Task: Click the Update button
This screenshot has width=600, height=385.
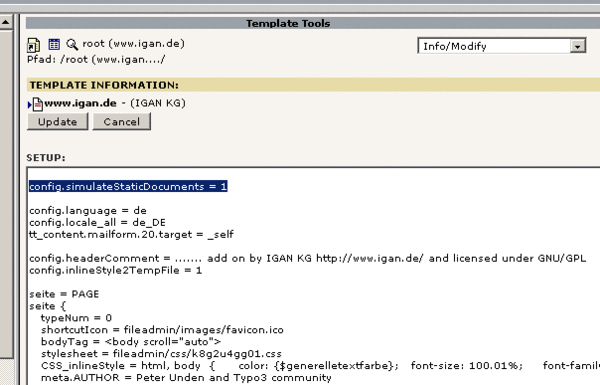Action: (57, 122)
